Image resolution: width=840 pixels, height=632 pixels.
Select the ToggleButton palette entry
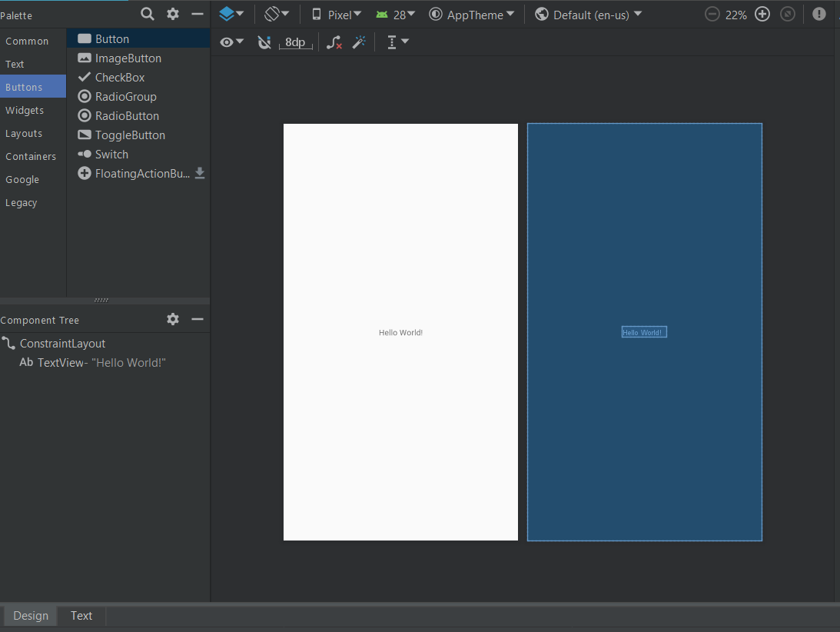(129, 135)
